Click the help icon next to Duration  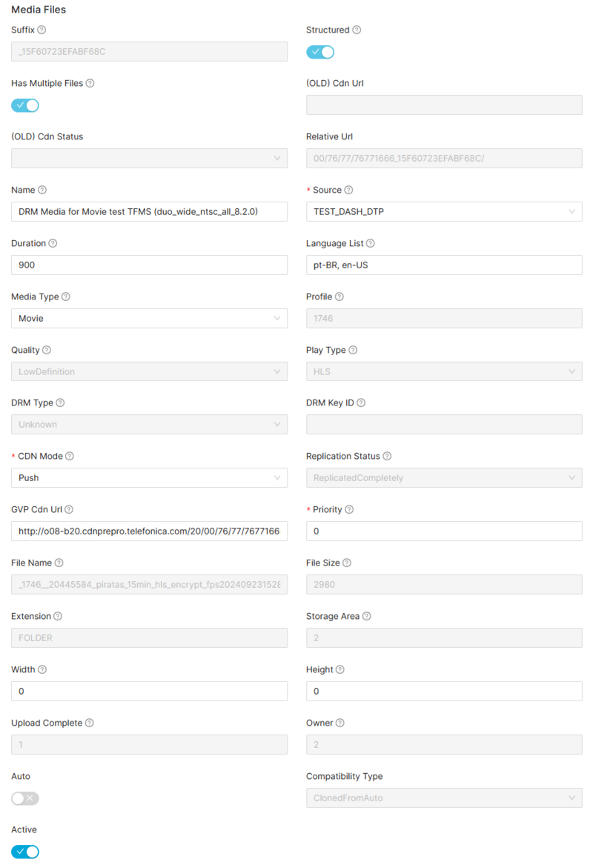tap(53, 244)
